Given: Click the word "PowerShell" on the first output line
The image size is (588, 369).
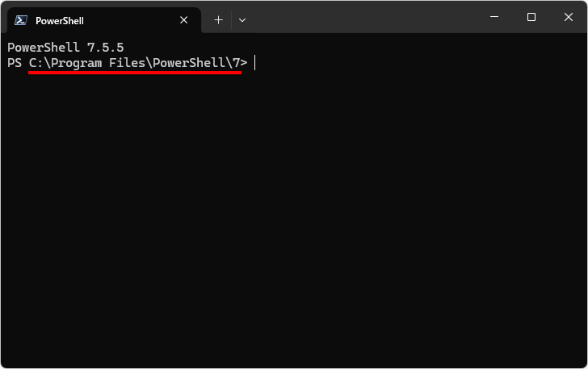Looking at the screenshot, I should pyautogui.click(x=44, y=48).
